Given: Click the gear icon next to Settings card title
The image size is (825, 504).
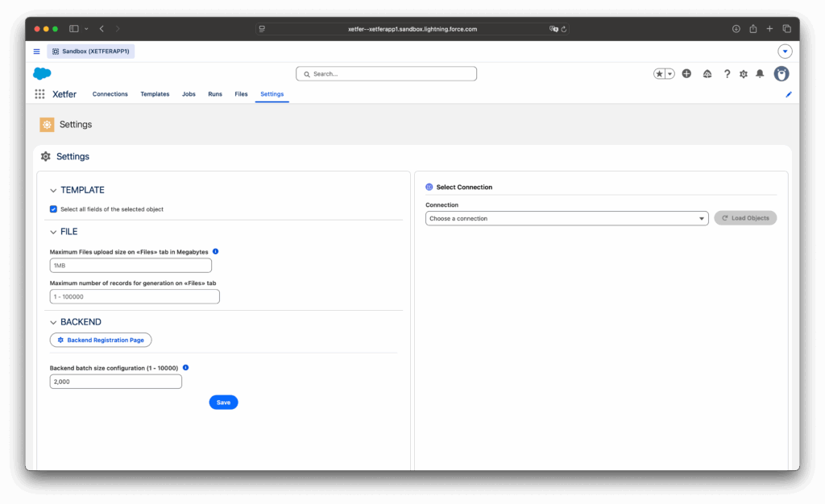Looking at the screenshot, I should tap(46, 157).
